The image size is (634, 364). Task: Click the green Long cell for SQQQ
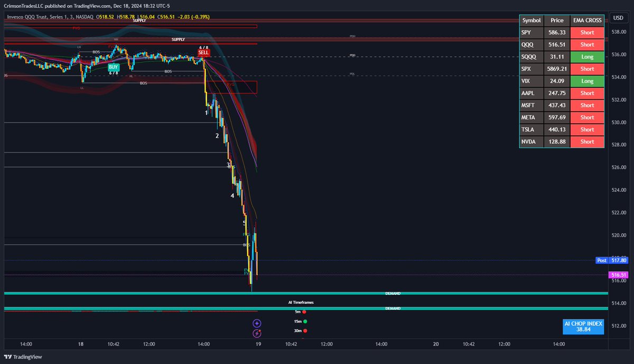[587, 57]
